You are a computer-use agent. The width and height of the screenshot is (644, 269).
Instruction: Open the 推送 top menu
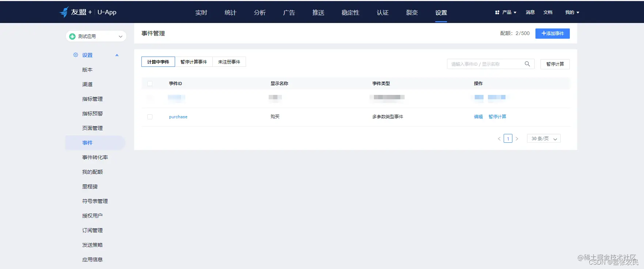[318, 12]
